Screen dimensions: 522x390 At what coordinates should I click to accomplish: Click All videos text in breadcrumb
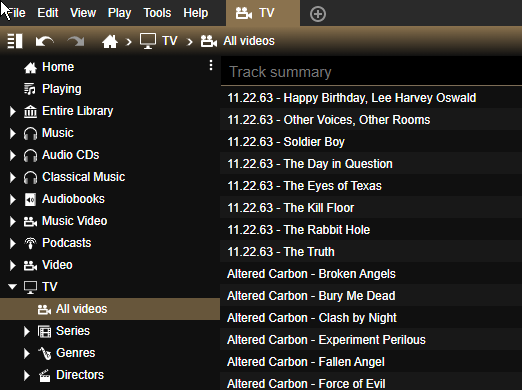click(x=249, y=41)
